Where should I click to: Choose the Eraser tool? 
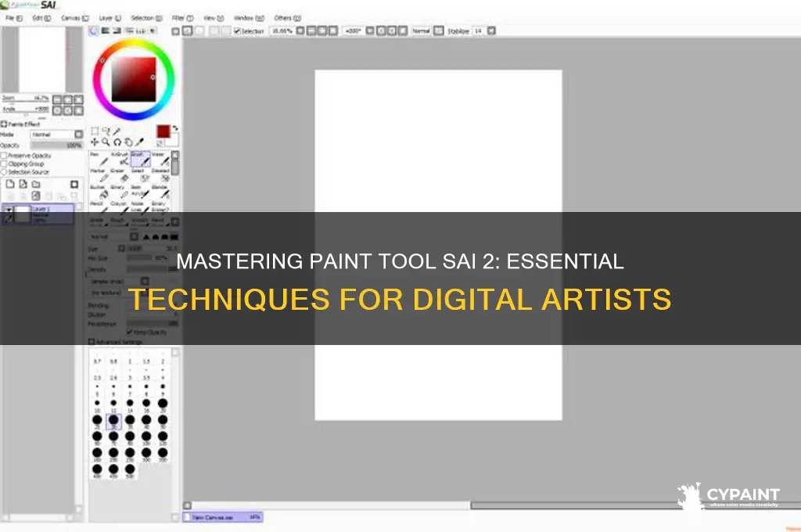[x=120, y=175]
